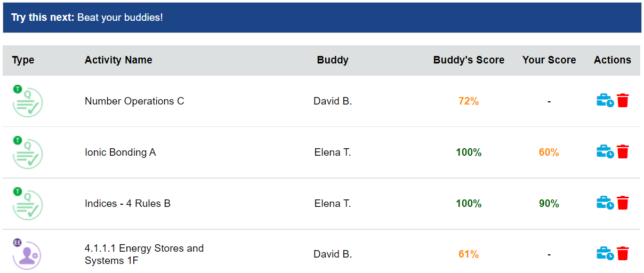644x273 pixels.
Task: Click the briefcase icon for Number Operations C
Action: coord(605,100)
